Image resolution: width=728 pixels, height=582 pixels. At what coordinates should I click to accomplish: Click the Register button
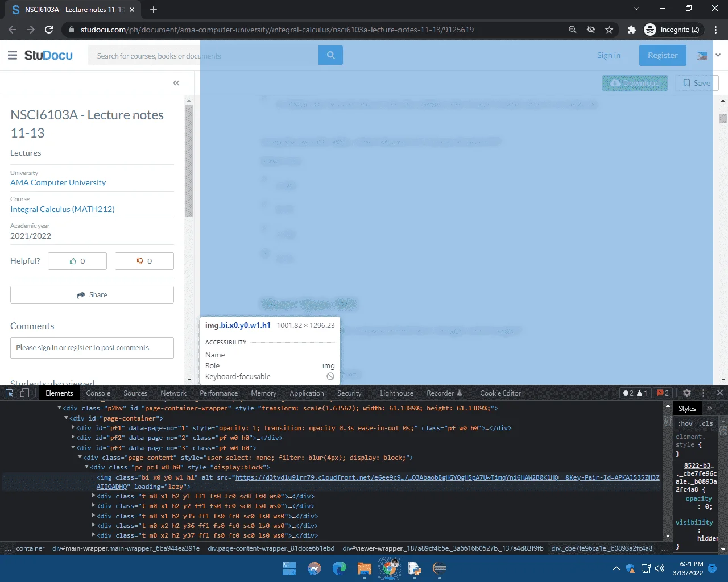663,55
